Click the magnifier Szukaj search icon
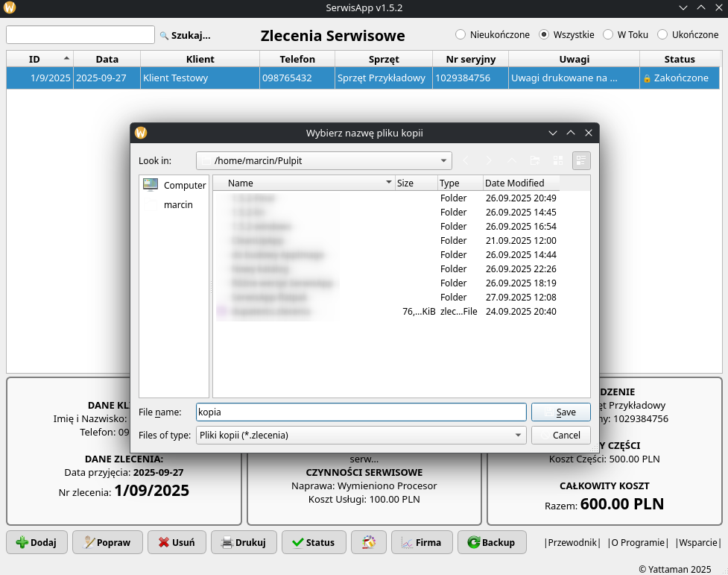The width and height of the screenshot is (728, 575). (164, 35)
